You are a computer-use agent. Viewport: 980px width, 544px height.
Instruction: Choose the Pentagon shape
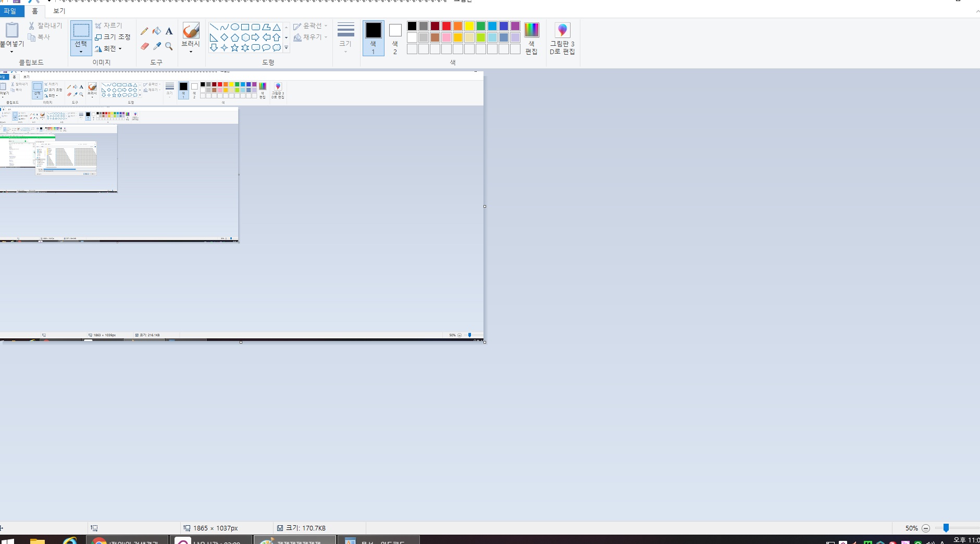[x=234, y=37]
